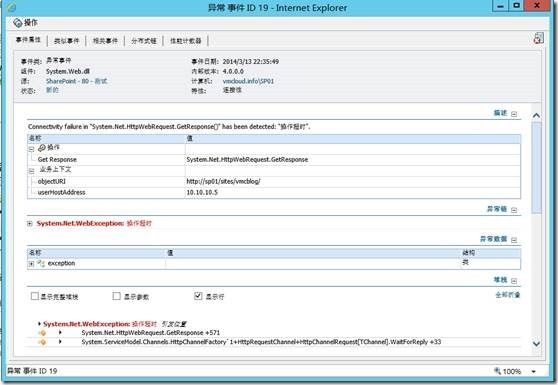Switch to the 事件属性 tab

coord(28,40)
